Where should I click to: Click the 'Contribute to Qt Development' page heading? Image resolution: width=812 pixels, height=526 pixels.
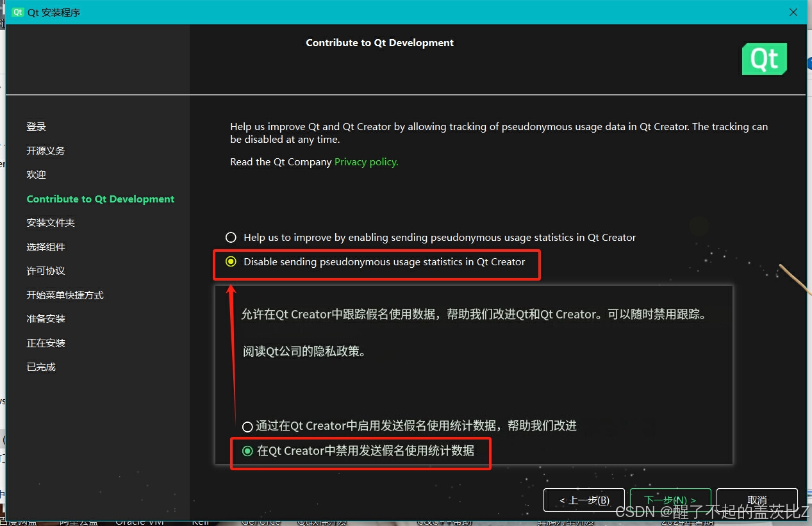380,43
